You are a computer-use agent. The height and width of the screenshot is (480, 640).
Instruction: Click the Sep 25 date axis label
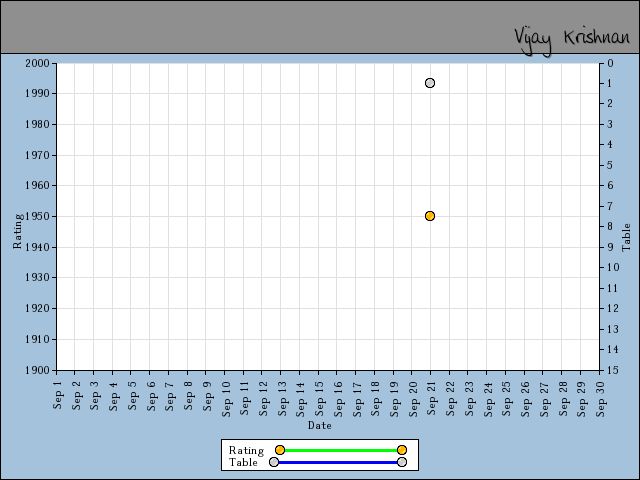507,399
